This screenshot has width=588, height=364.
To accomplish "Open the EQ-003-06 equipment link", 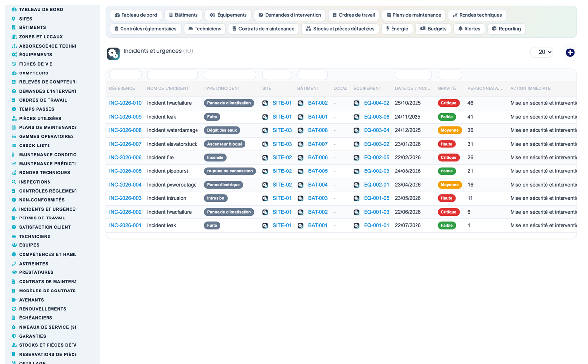I will point(376,117).
